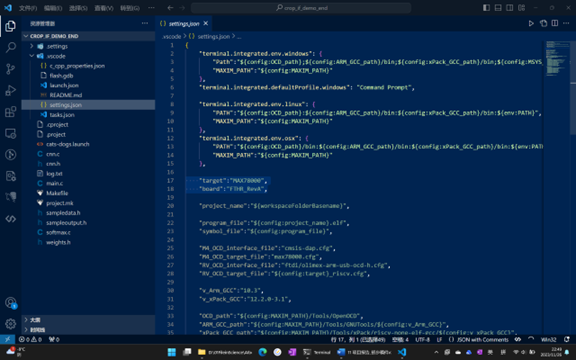
Task: Open the Remote Explorer view
Action: [10, 133]
